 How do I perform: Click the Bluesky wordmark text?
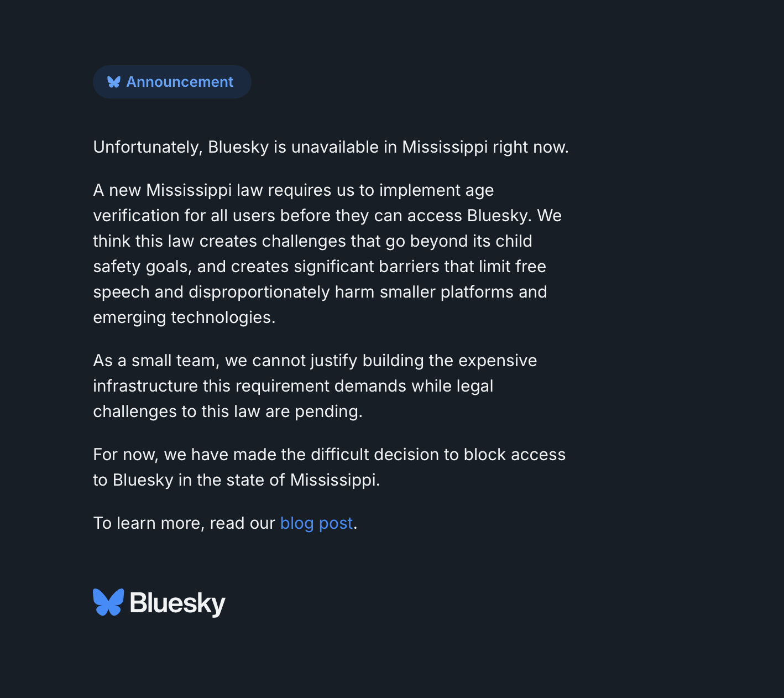[177, 603]
